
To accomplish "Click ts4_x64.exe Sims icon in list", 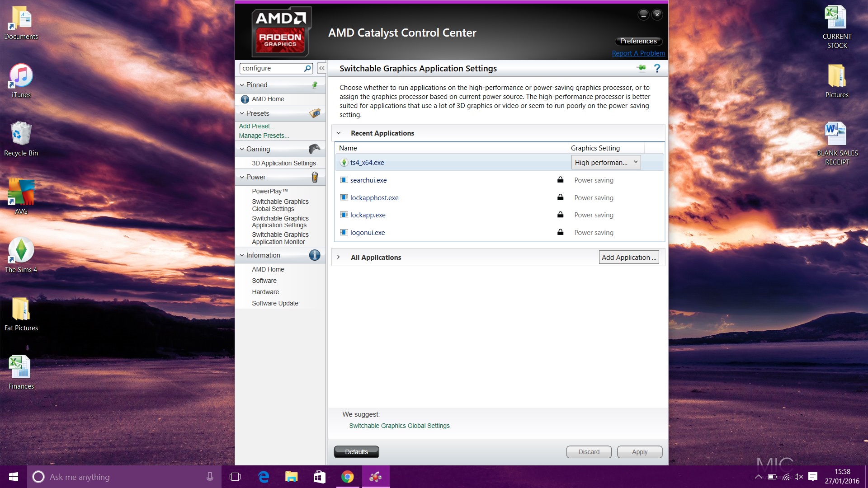I will point(344,163).
